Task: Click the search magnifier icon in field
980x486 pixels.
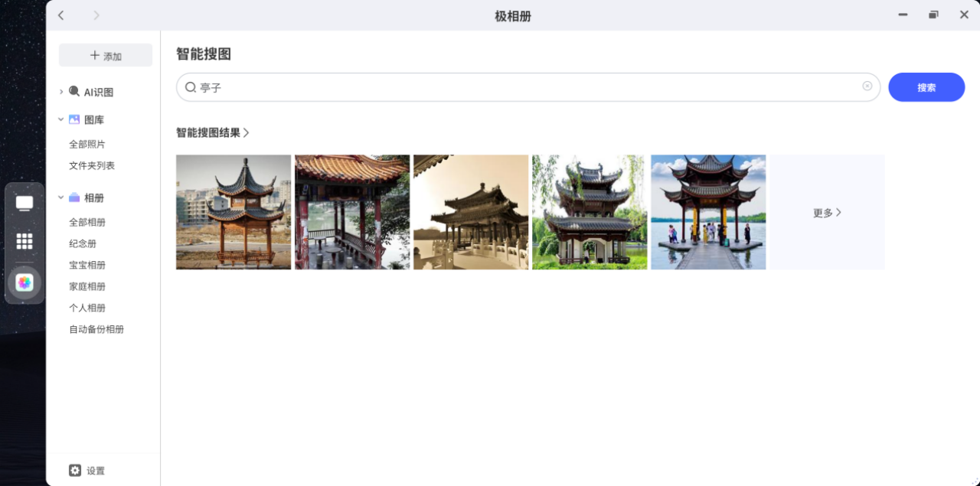Action: (x=191, y=87)
